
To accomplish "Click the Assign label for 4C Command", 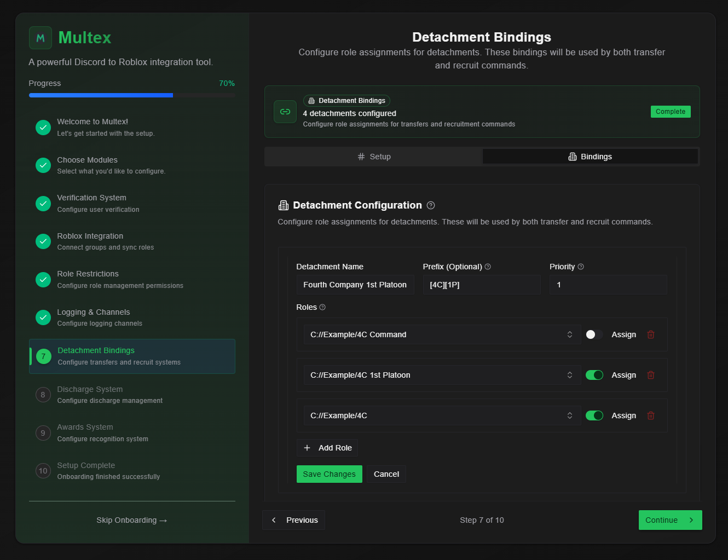I will [x=624, y=334].
